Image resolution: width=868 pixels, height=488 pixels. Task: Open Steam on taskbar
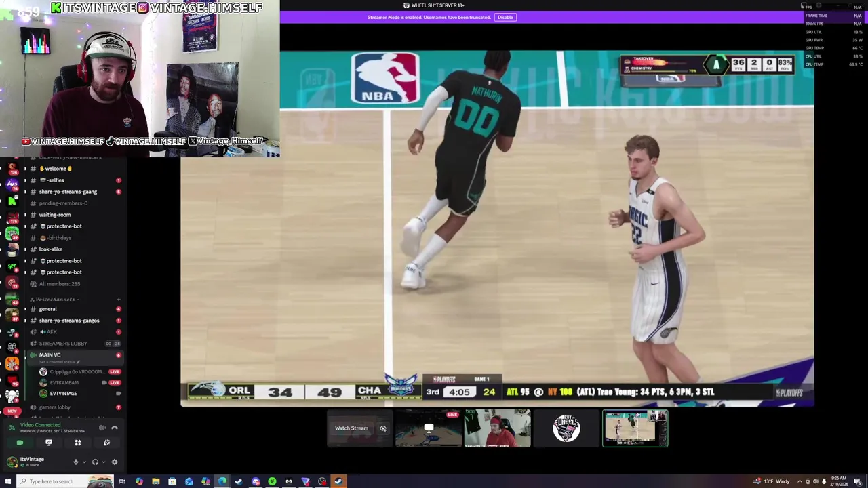(x=239, y=481)
